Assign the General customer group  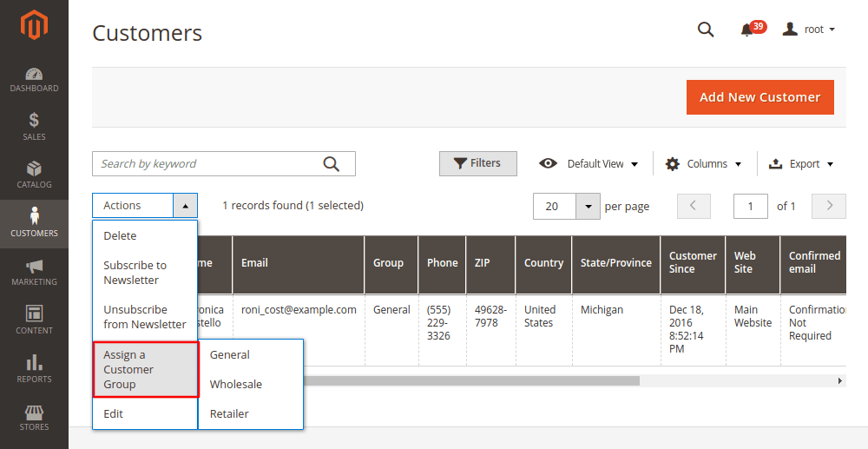point(250,355)
